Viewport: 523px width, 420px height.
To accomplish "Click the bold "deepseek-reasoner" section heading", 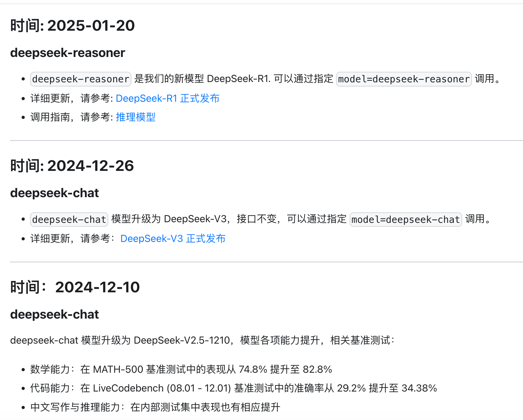I will pyautogui.click(x=68, y=53).
